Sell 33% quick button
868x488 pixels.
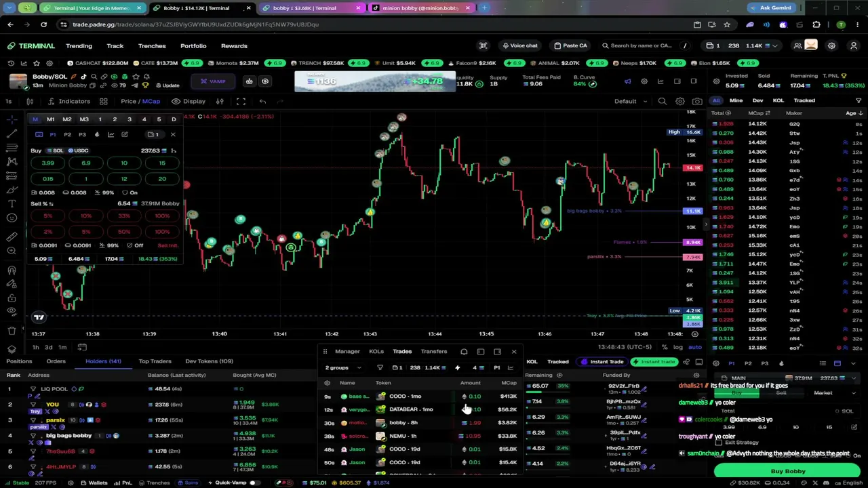tap(123, 216)
